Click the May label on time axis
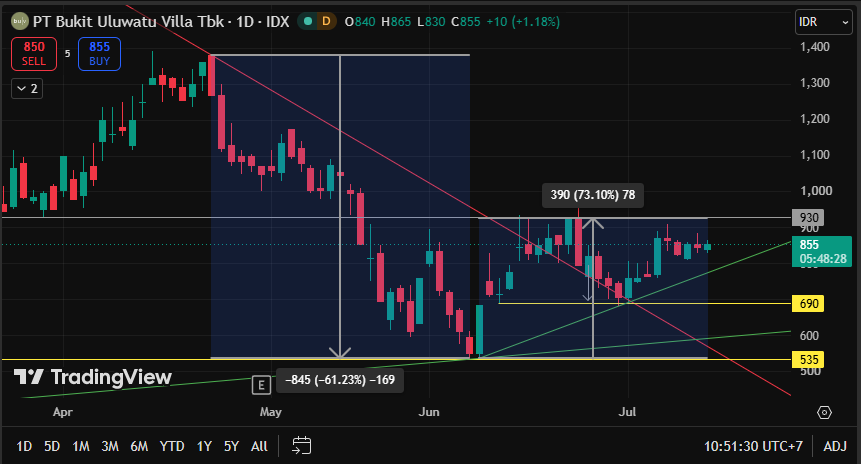The width and height of the screenshot is (861, 464). pos(271,412)
